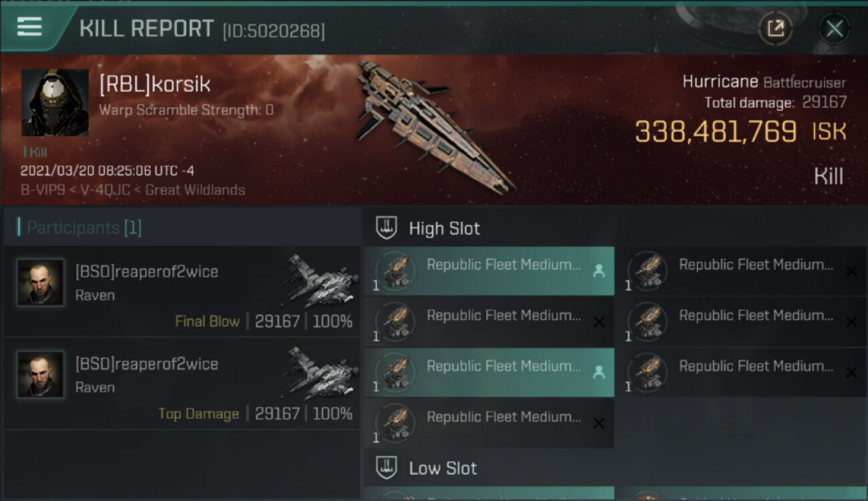Open victim korsik's character portrait
Screen dimensions: 868x501
coord(55,102)
